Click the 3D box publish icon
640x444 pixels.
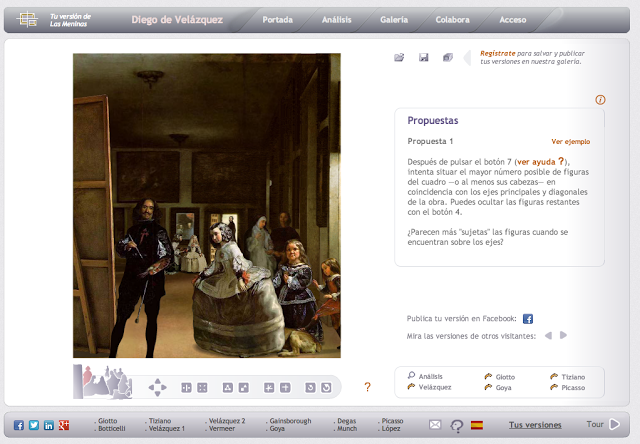pyautogui.click(x=448, y=58)
